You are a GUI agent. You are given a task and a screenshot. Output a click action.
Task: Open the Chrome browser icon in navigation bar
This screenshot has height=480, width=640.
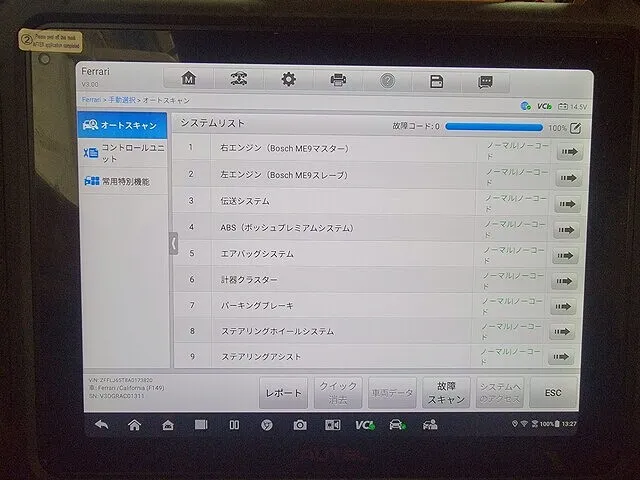(x=267, y=425)
